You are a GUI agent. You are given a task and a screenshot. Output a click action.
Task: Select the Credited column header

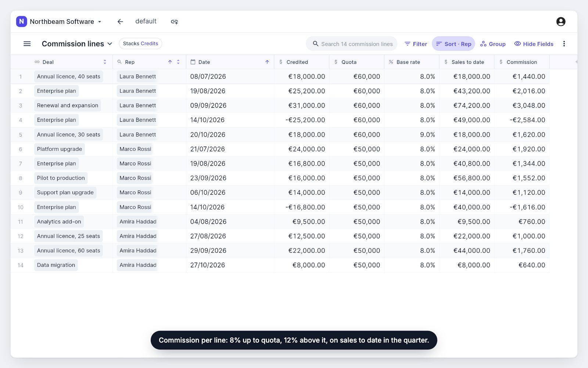tap(301, 62)
